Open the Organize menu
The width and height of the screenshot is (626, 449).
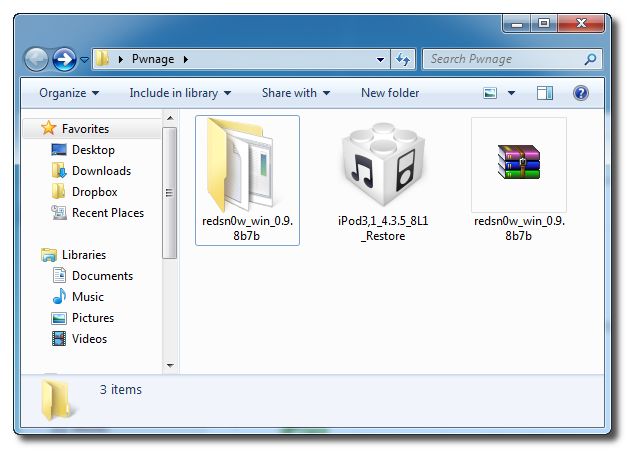tap(69, 93)
